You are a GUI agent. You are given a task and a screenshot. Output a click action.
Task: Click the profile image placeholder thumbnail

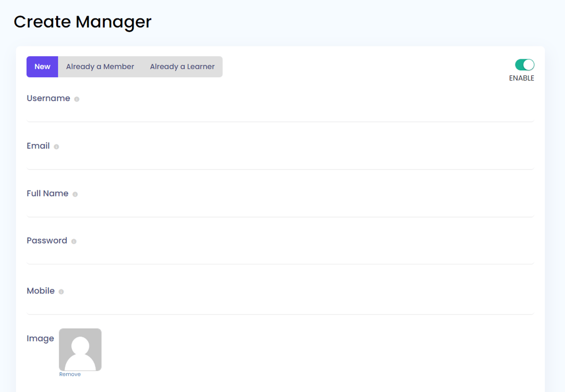point(80,349)
